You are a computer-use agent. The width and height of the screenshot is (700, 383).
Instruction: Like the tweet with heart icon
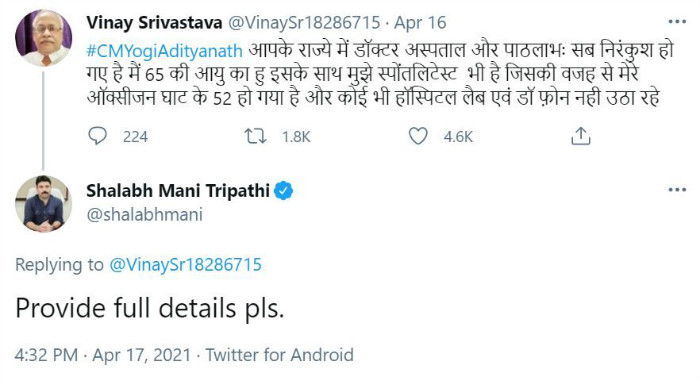click(418, 136)
